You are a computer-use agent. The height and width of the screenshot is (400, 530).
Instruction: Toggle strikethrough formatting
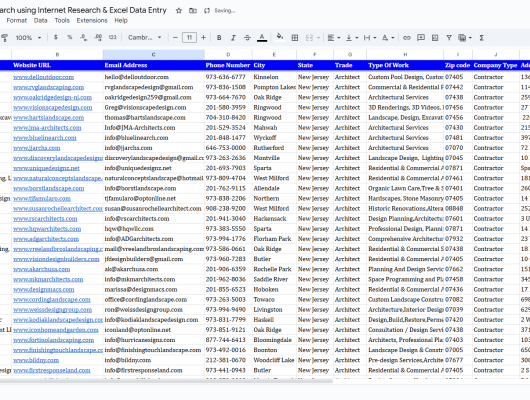point(247,38)
